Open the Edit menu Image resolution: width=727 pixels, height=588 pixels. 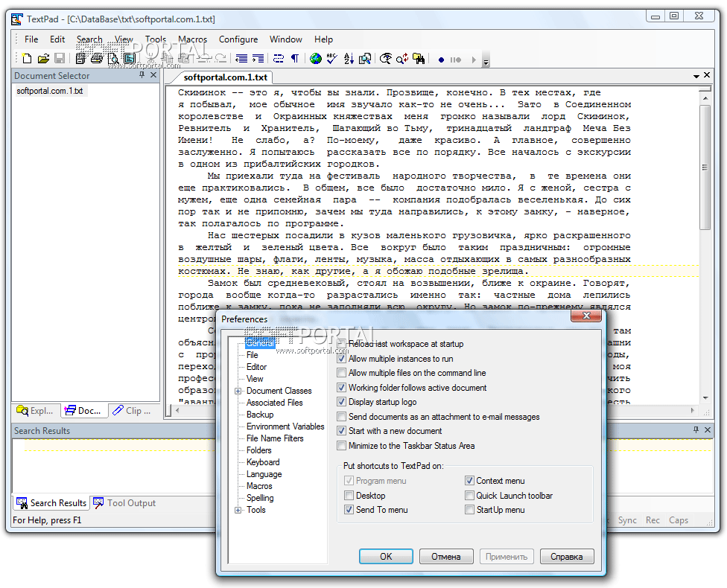pyautogui.click(x=57, y=39)
